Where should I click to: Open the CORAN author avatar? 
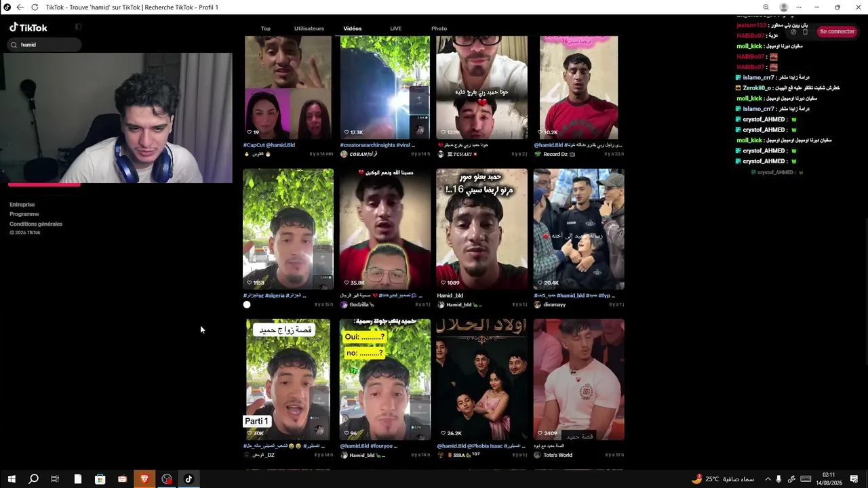coord(344,155)
